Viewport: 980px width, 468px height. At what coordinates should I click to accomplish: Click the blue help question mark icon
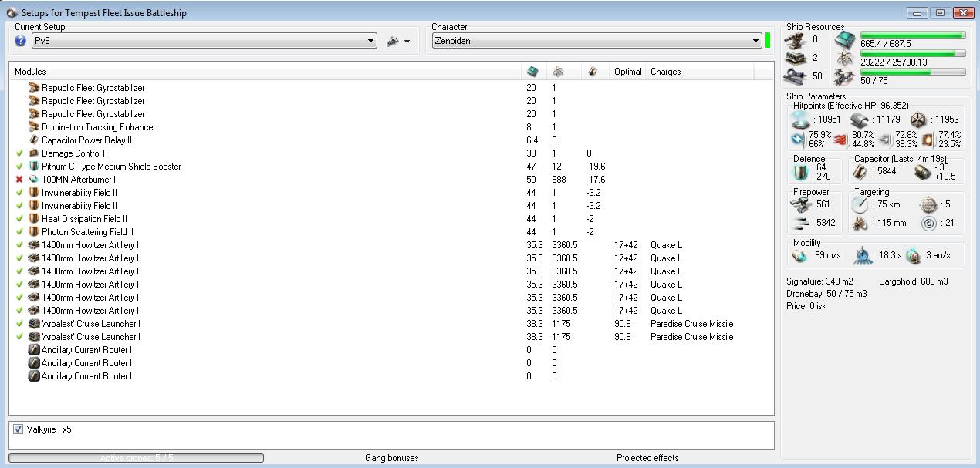(x=20, y=41)
